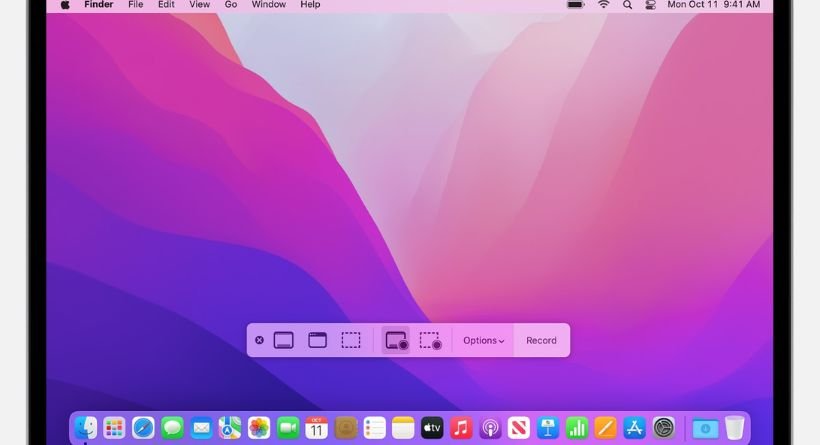Select Capture Selected Portion tool
Image resolution: width=820 pixels, height=445 pixels.
(x=351, y=340)
